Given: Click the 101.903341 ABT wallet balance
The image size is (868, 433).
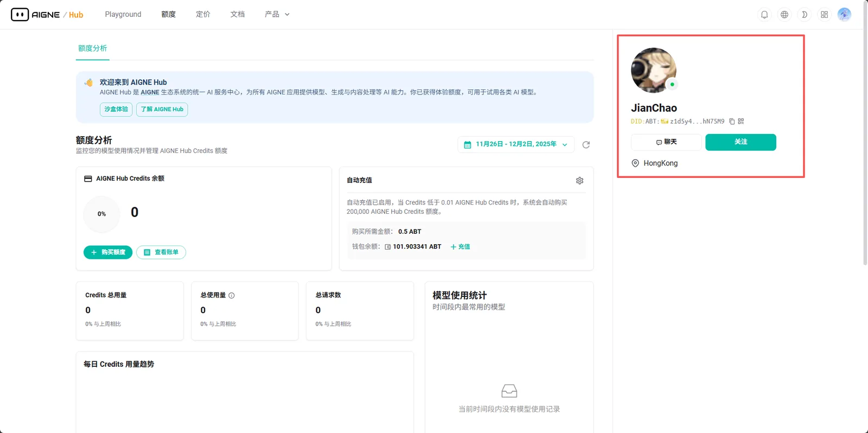Looking at the screenshot, I should [x=417, y=247].
